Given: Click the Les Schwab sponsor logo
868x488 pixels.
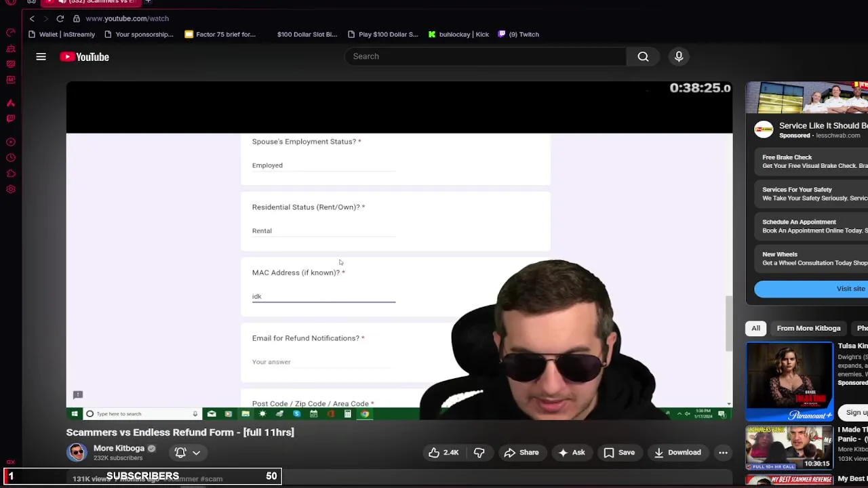Looking at the screenshot, I should click(x=764, y=129).
